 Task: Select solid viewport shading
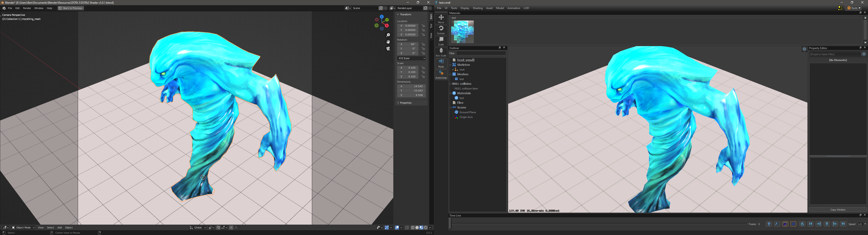click(x=417, y=228)
